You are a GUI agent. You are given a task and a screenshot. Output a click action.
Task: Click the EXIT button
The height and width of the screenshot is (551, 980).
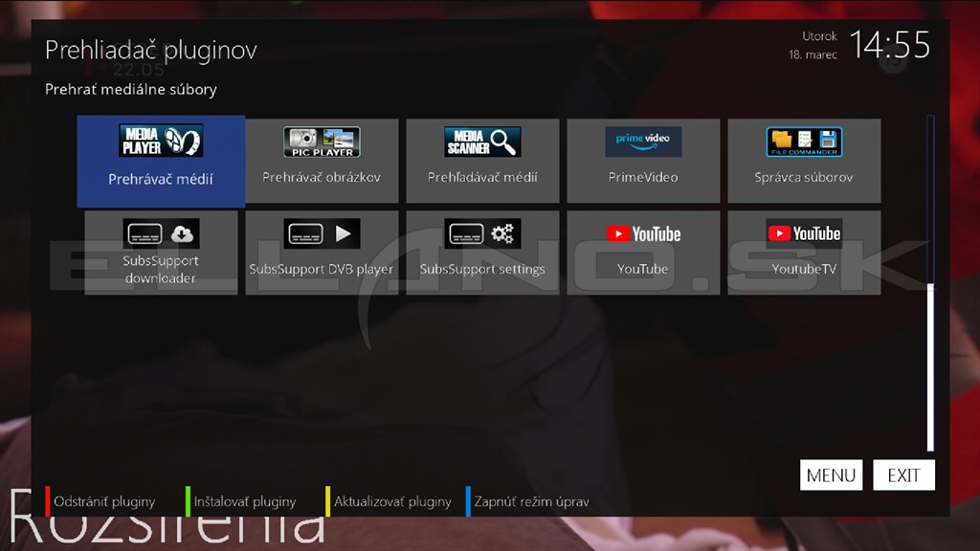tap(903, 475)
